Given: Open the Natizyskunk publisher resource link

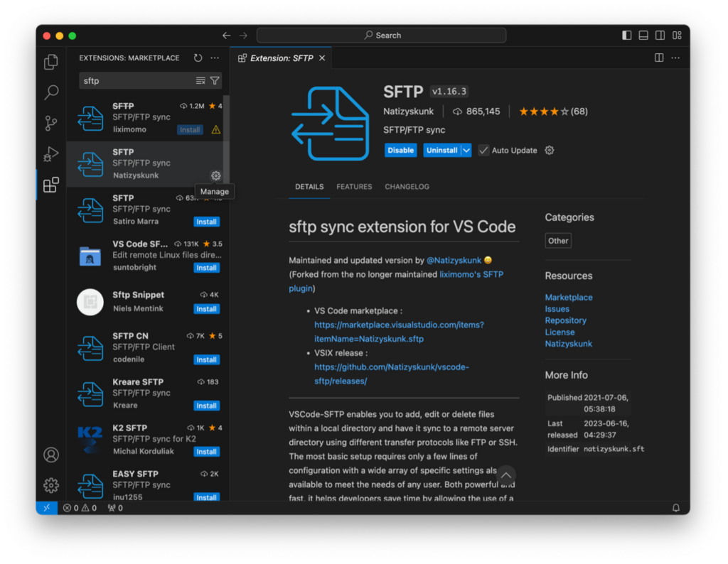Looking at the screenshot, I should pos(568,344).
